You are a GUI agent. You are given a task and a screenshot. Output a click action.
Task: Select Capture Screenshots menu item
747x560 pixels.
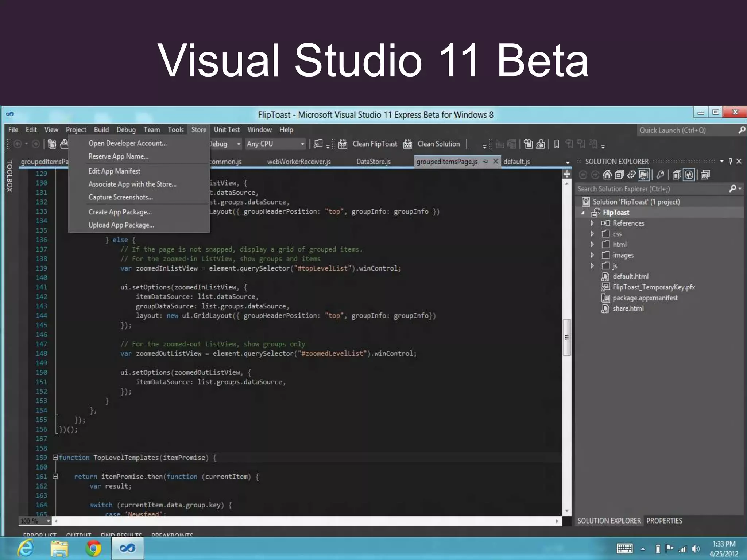click(x=121, y=197)
